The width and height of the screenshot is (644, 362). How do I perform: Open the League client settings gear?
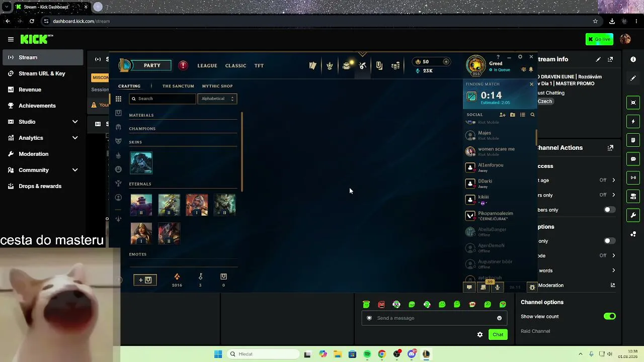[520, 57]
